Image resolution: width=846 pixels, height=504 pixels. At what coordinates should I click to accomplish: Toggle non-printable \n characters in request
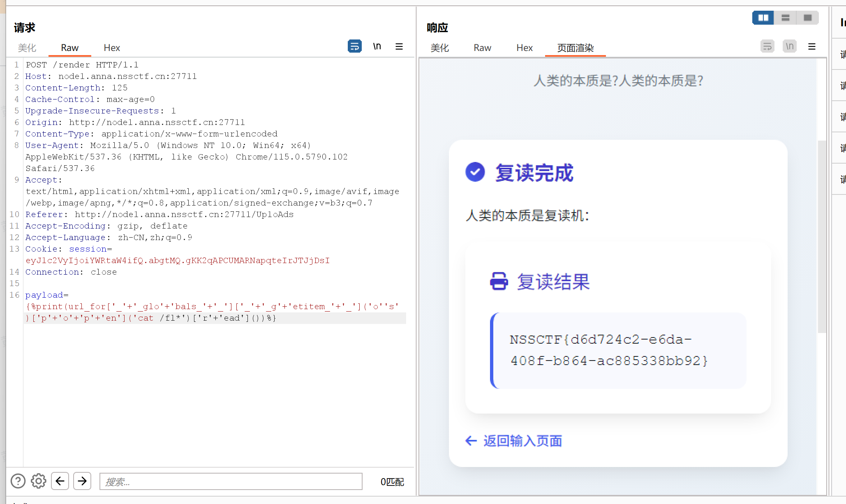pyautogui.click(x=377, y=46)
